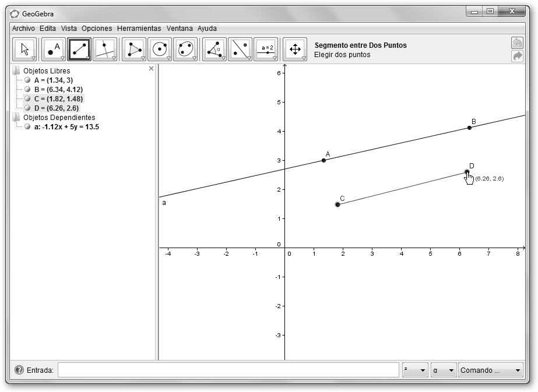The height and width of the screenshot is (392, 538).
Task: Choose the Angle measurement tool
Action: point(214,50)
